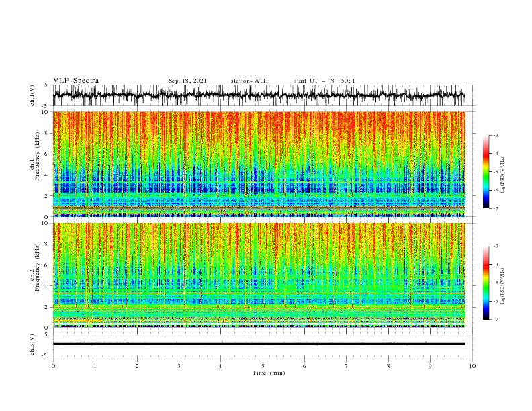This screenshot has width=532, height=411.
Task: Click the ch.1 spectrogram plot
Action: (259, 164)
